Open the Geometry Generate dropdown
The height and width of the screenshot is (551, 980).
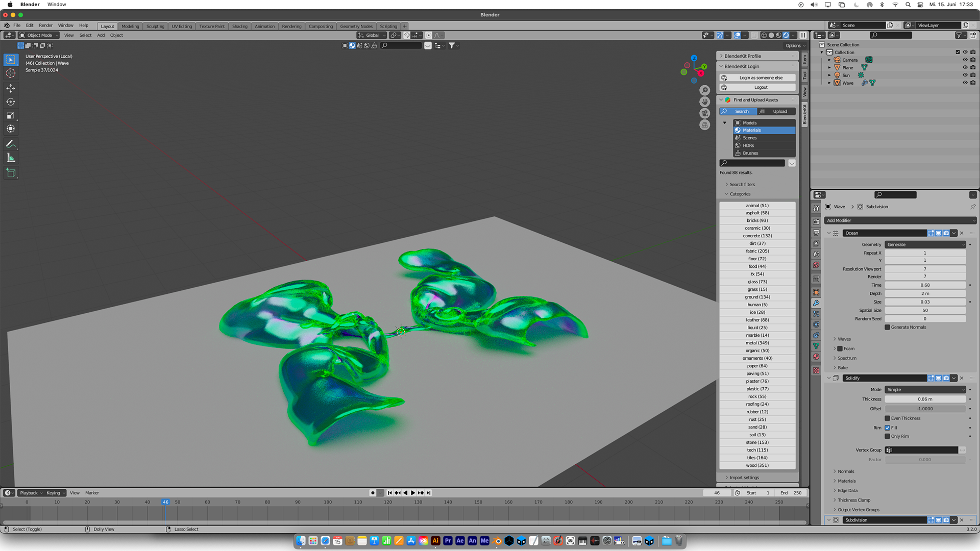click(x=925, y=244)
